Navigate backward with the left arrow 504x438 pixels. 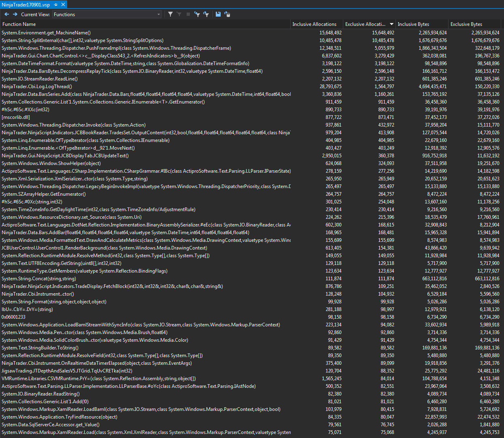pyautogui.click(x=7, y=14)
